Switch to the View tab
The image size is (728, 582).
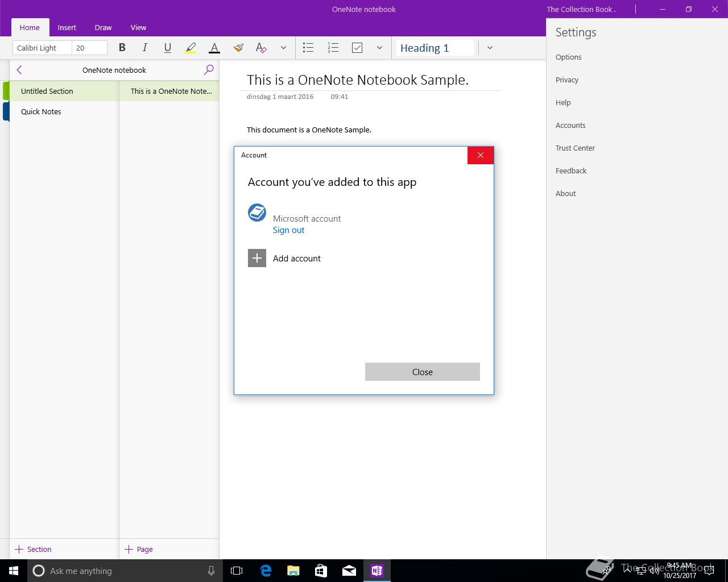[x=138, y=27]
